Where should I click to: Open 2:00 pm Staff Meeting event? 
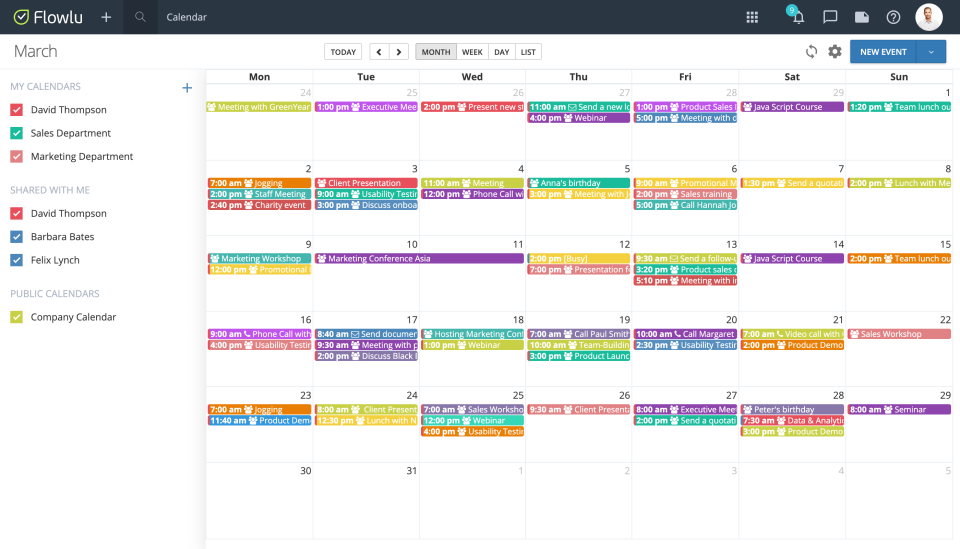tap(260, 193)
